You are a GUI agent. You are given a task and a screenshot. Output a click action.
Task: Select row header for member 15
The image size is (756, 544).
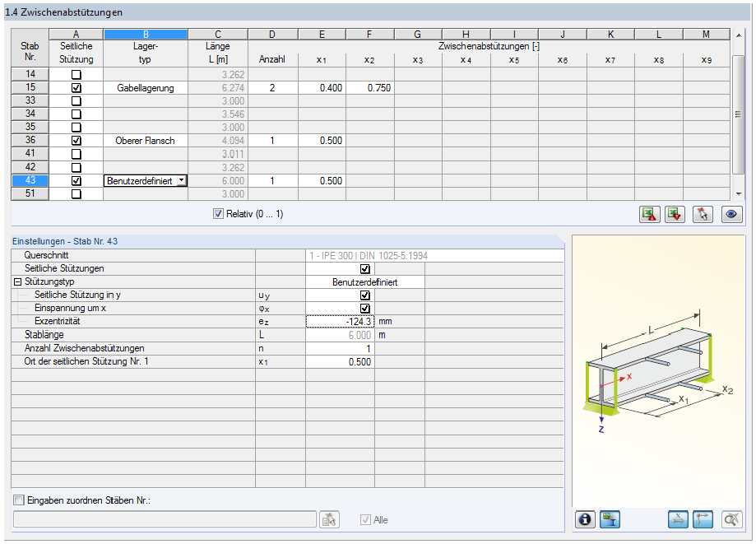[x=30, y=87]
